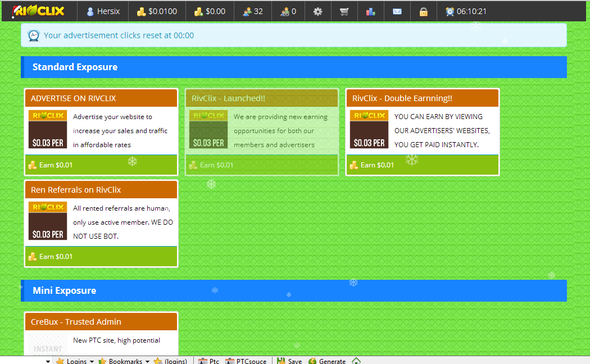Open the statistics chart icon
Viewport: 590px width, 364px height.
click(x=370, y=11)
